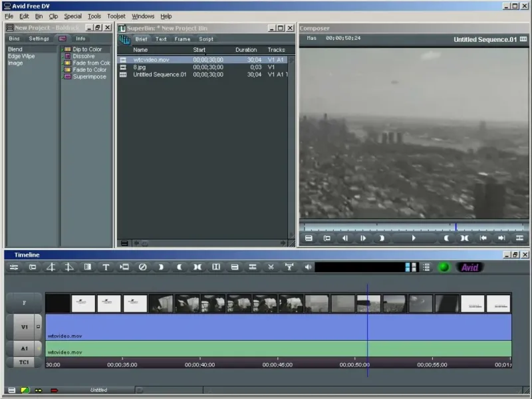Click the Play button in the Composer

414,238
